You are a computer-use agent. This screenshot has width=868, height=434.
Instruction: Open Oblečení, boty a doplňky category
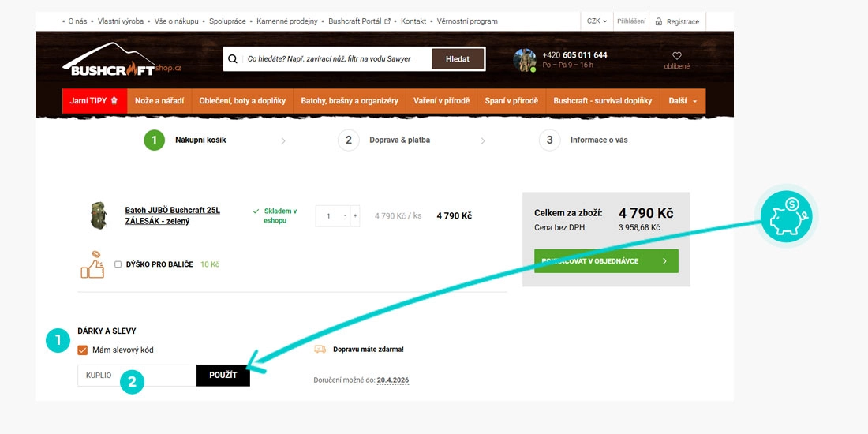[x=242, y=101]
